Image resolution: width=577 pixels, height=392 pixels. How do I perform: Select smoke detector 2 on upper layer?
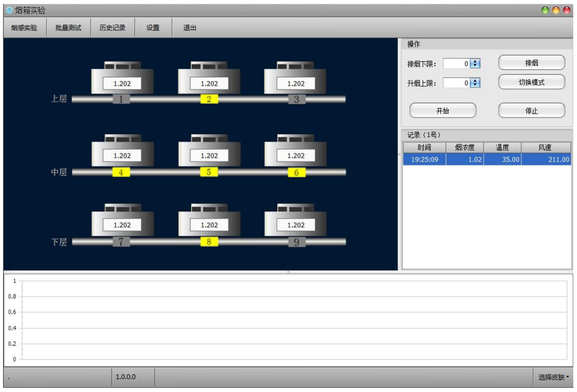209,79
